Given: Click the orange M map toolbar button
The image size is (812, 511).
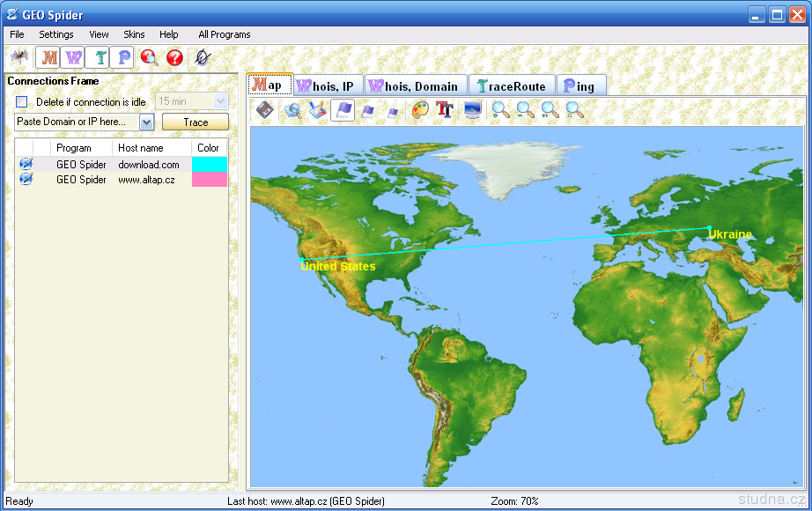Looking at the screenshot, I should tap(49, 58).
